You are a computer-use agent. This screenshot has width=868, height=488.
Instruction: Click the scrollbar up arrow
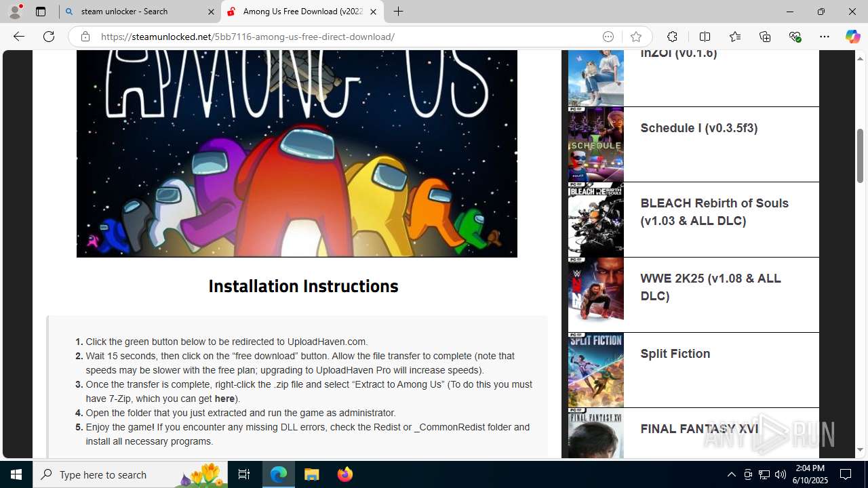pos(860,58)
